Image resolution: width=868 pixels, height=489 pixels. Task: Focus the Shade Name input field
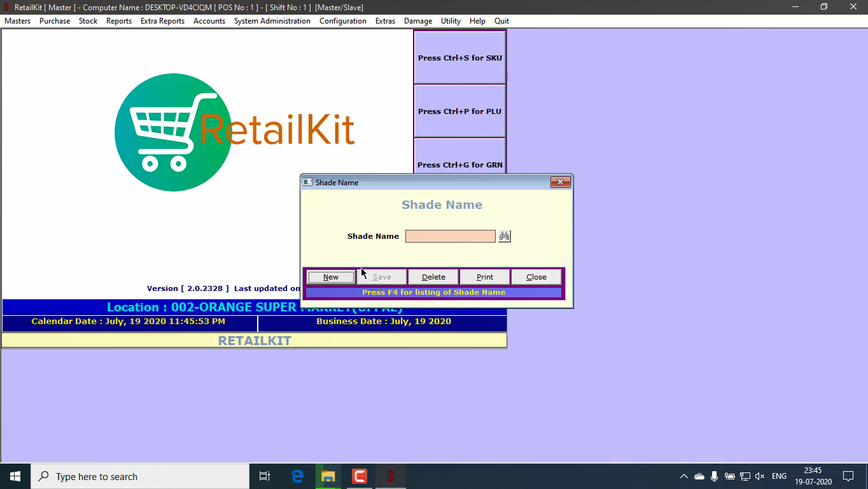(x=451, y=236)
